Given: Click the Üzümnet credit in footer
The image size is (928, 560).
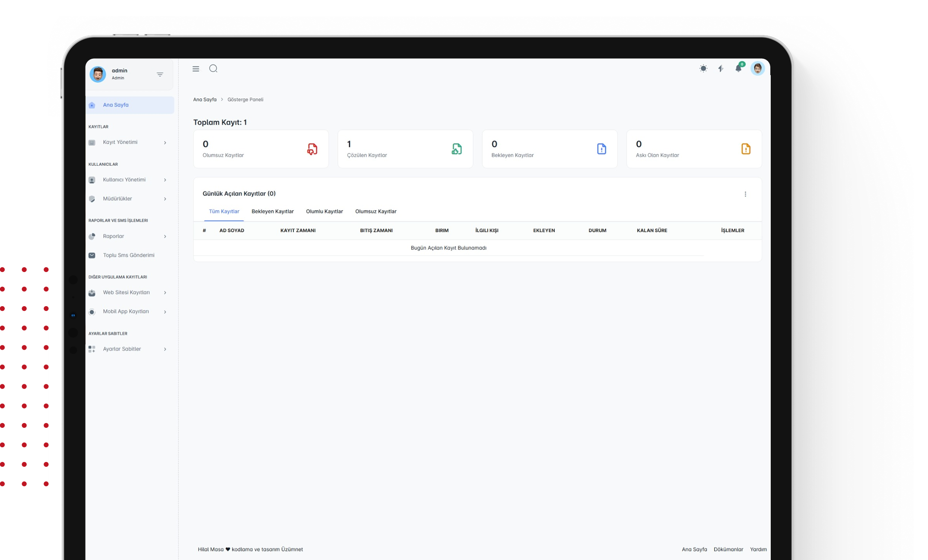Looking at the screenshot, I should pyautogui.click(x=292, y=549).
